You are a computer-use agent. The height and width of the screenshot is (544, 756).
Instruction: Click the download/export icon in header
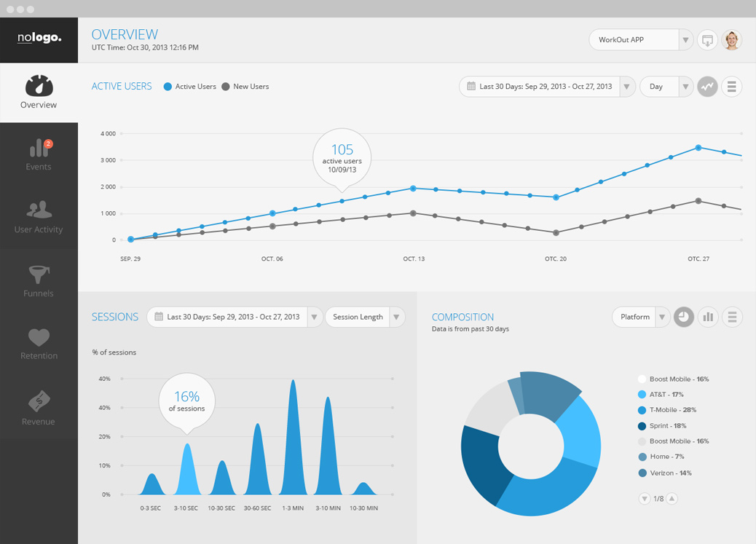point(706,40)
